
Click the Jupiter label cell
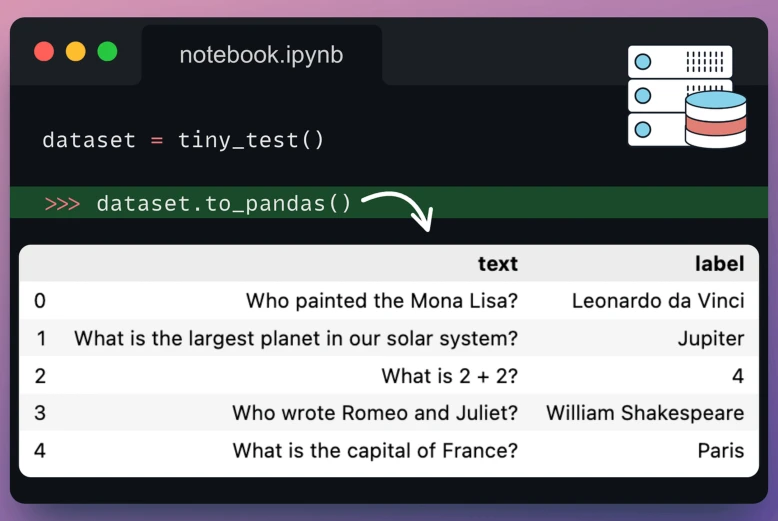(x=711, y=338)
